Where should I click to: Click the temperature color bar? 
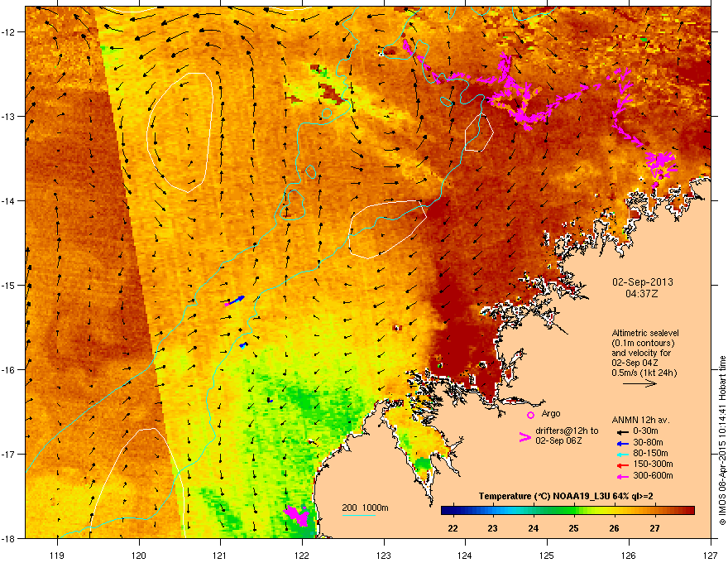pos(568,510)
